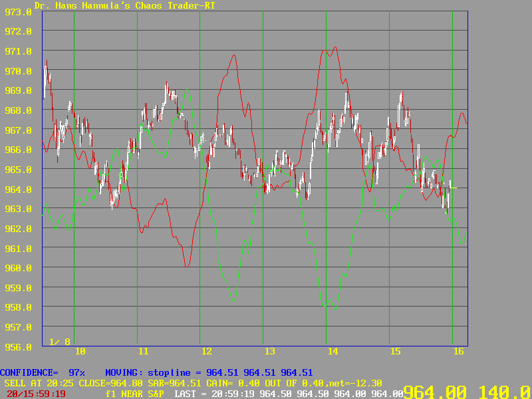Click the 962.0 price axis label
Viewport: 532px width, 399px height.
(x=18, y=229)
